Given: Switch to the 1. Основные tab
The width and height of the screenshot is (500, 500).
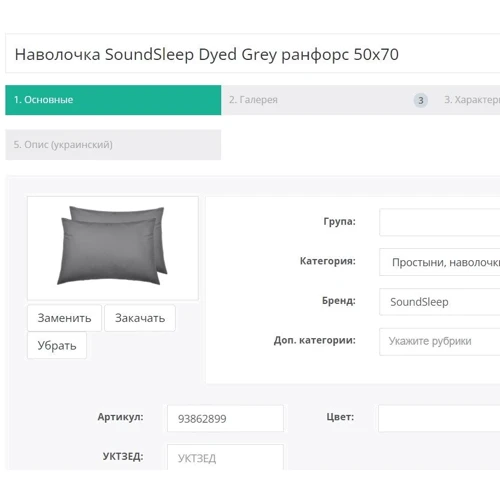Looking at the screenshot, I should tap(113, 100).
